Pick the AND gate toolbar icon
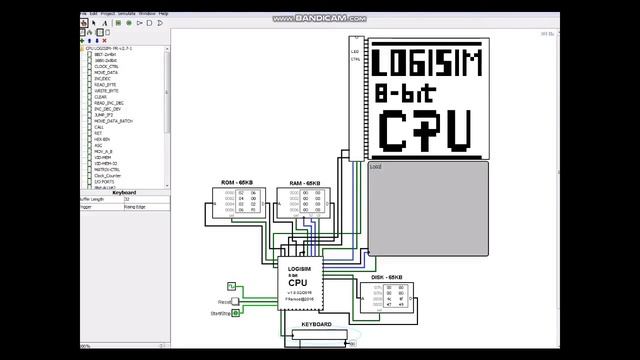This screenshot has width=640, height=360. (x=150, y=23)
